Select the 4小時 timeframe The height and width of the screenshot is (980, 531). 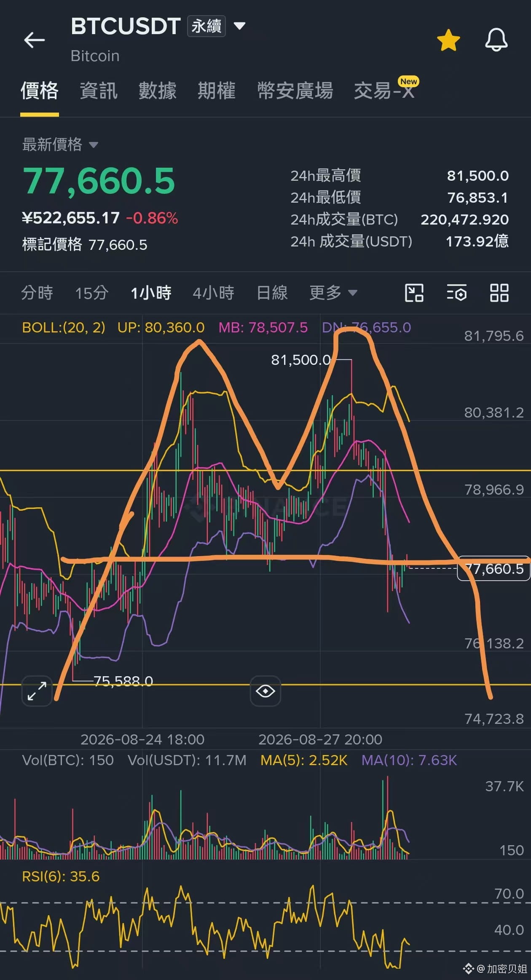click(214, 292)
